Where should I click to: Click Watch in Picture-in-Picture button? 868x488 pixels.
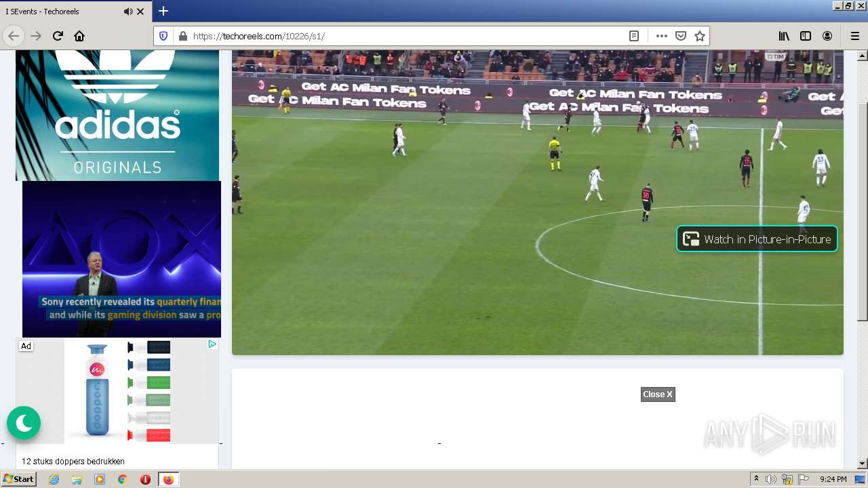pyautogui.click(x=757, y=239)
